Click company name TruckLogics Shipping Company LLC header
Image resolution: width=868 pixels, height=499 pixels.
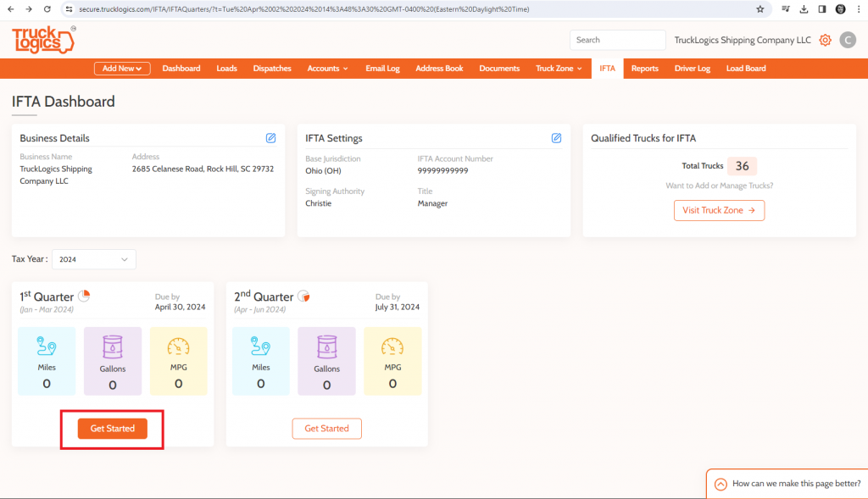click(x=743, y=40)
